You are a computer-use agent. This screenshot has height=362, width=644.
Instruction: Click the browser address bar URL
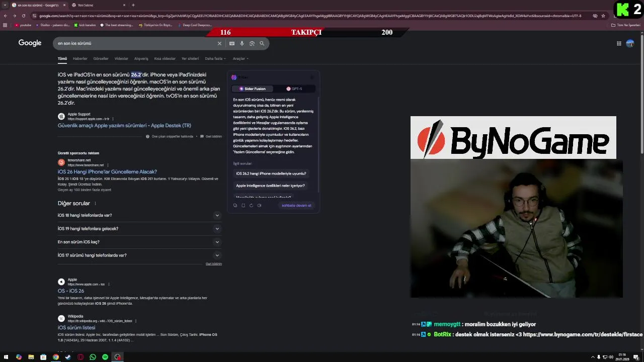(309, 16)
